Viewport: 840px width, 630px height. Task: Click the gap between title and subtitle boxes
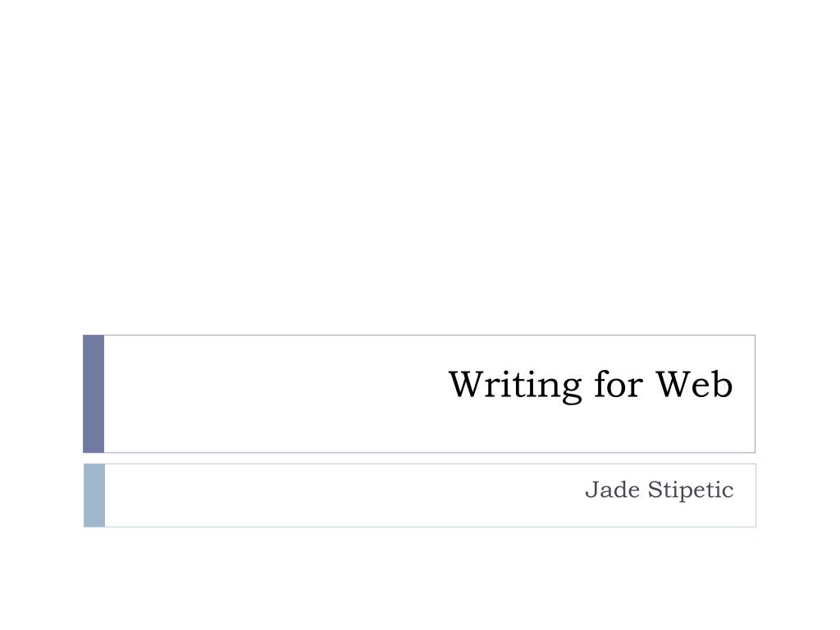(420, 459)
